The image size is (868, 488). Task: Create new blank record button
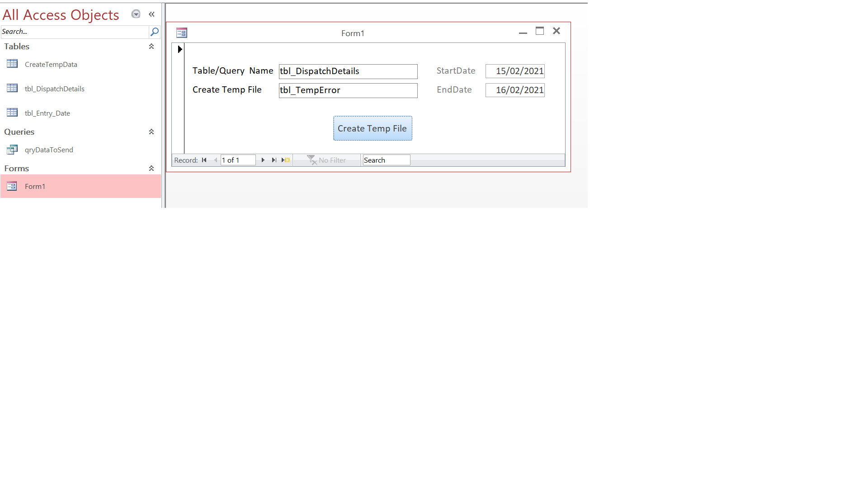pos(286,160)
